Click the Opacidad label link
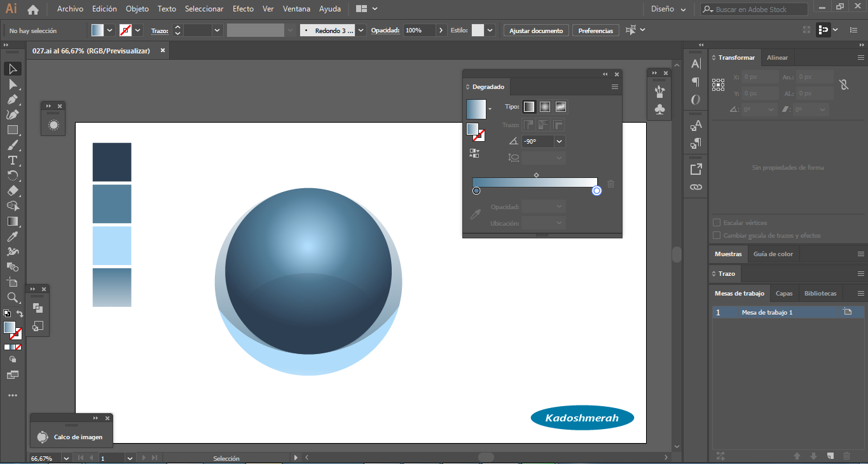 coord(385,31)
